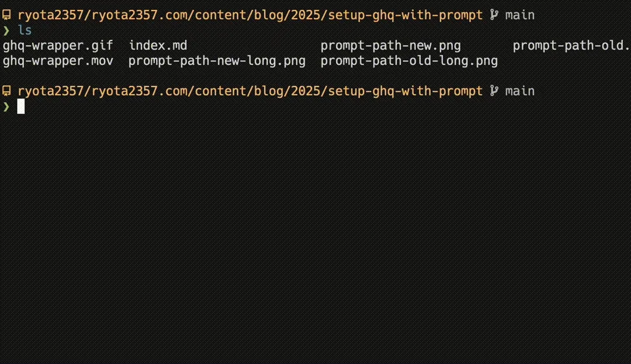Click the git branch icon on the latest prompt

494,91
